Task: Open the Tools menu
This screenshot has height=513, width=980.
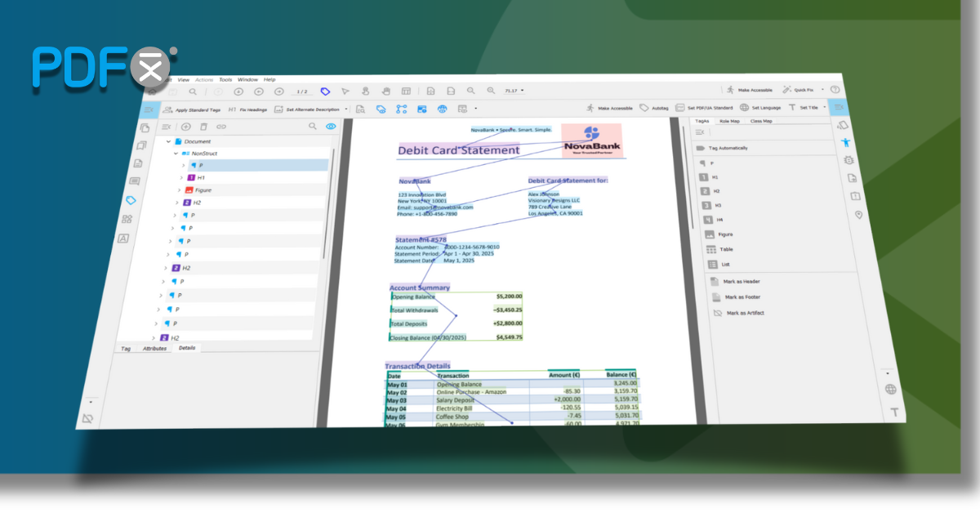Action: 225,79
